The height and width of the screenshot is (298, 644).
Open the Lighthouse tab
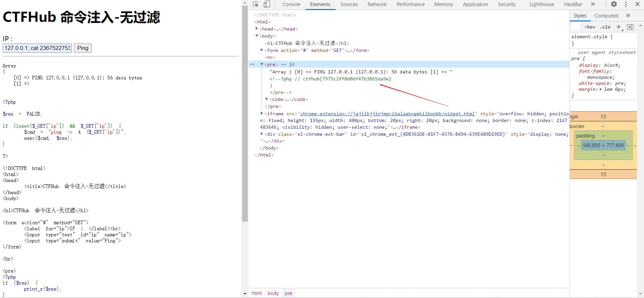tap(542, 4)
